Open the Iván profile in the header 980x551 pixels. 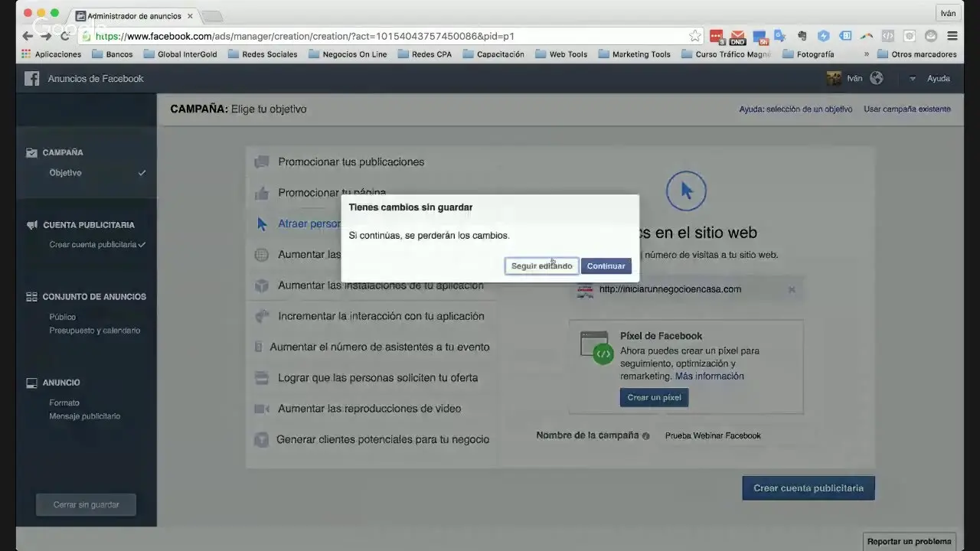click(844, 78)
